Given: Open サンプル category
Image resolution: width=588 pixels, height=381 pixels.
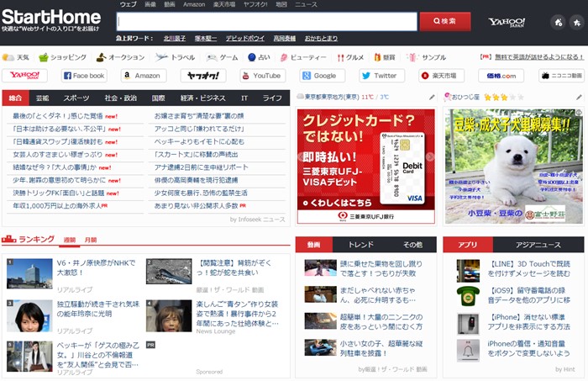Looking at the screenshot, I should (x=427, y=57).
